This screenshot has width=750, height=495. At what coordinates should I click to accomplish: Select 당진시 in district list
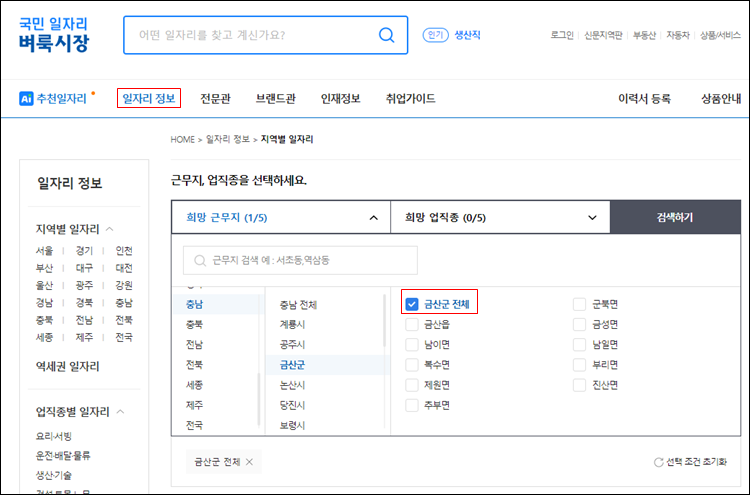pyautogui.click(x=292, y=405)
